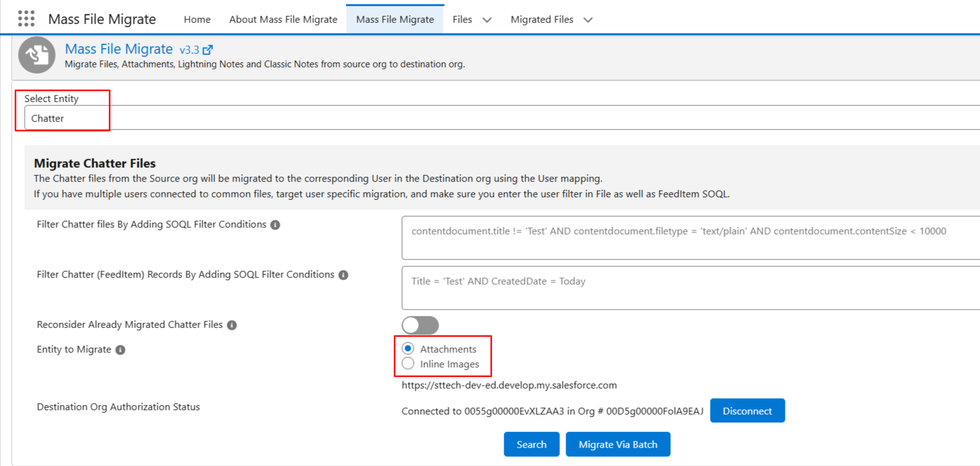Select the Inline Images radio option

(x=408, y=363)
